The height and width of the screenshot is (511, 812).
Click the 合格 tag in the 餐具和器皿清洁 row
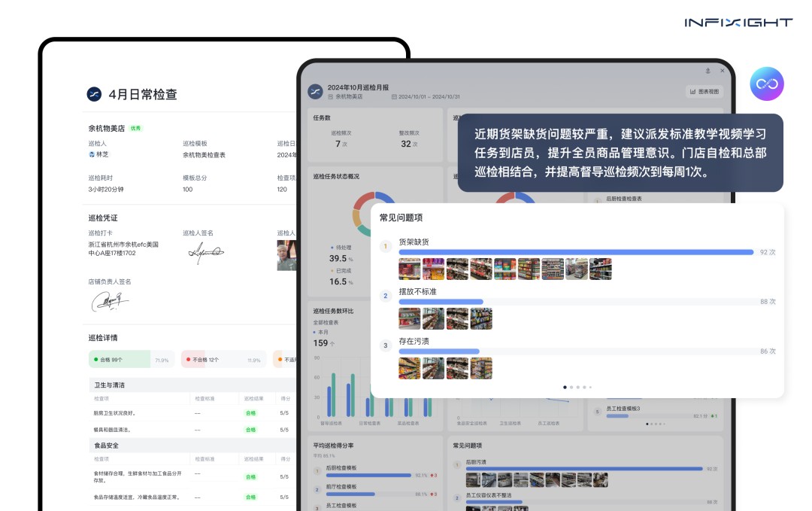pos(251,430)
